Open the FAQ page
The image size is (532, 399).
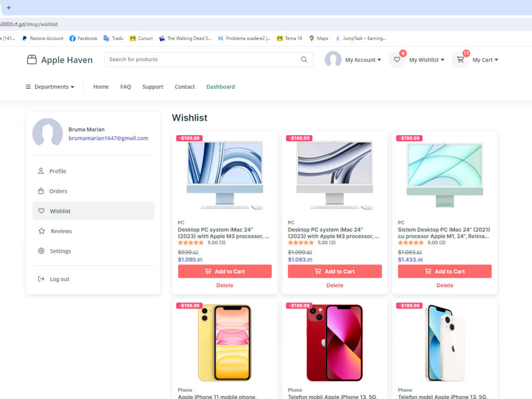(x=126, y=86)
